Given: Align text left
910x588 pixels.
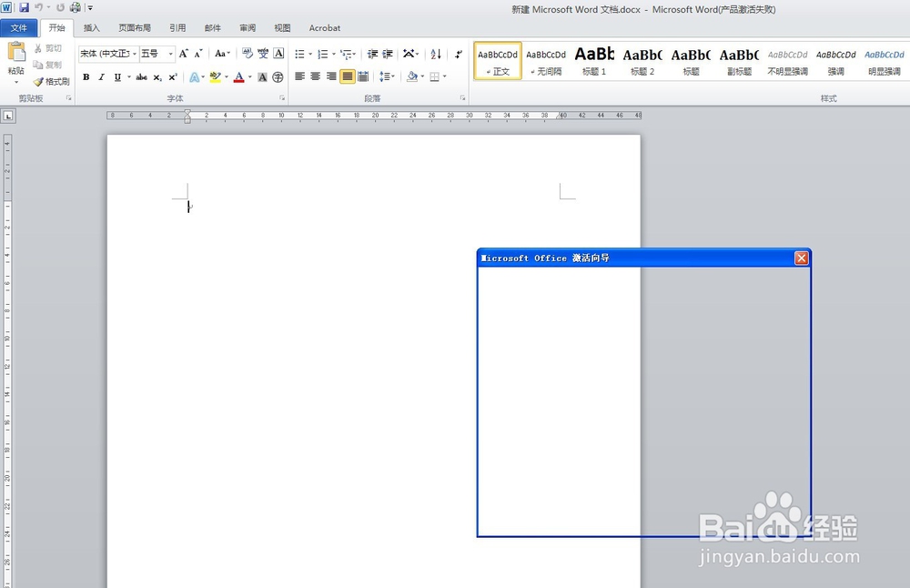Looking at the screenshot, I should coord(300,76).
